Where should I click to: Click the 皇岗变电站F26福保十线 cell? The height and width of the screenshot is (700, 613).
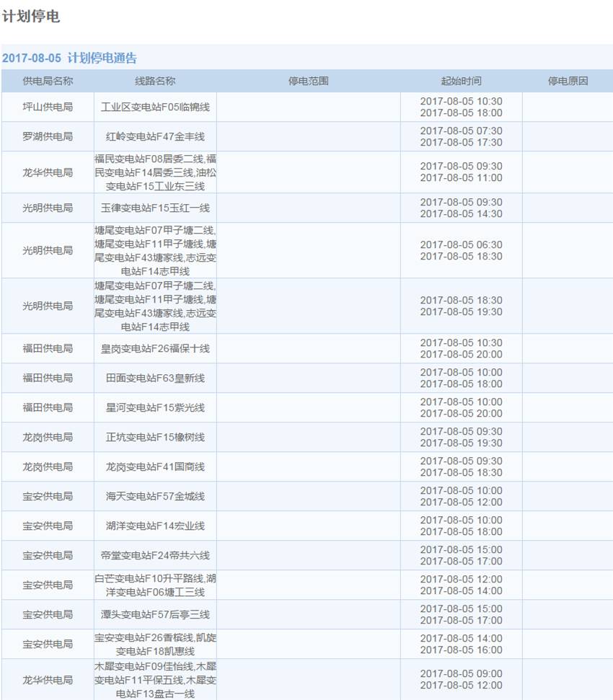point(155,348)
